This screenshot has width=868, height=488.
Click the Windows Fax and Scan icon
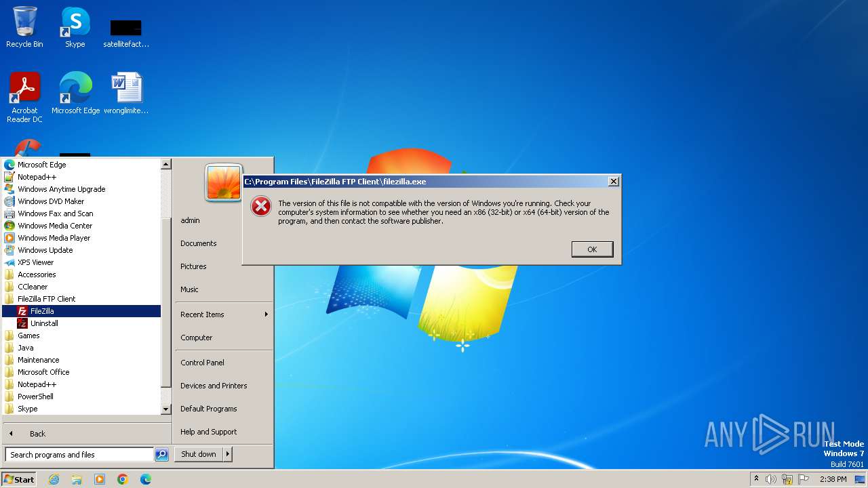pyautogui.click(x=9, y=213)
